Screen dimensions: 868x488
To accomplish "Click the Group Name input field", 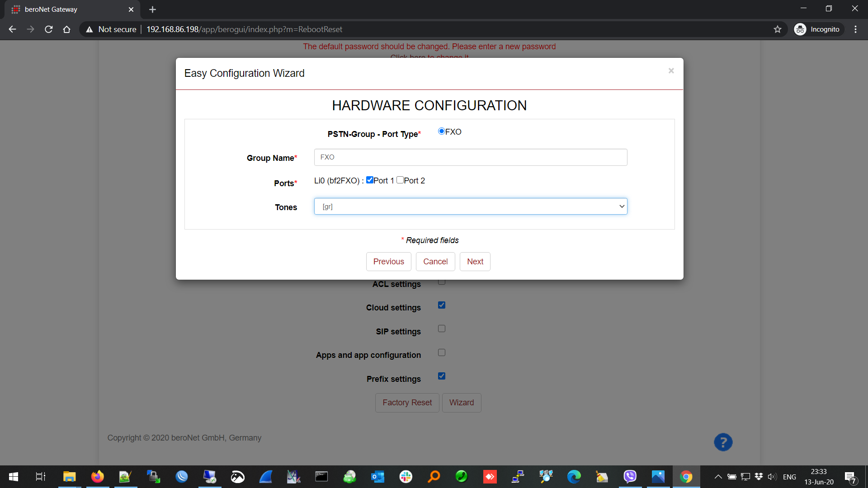I will pos(470,157).
